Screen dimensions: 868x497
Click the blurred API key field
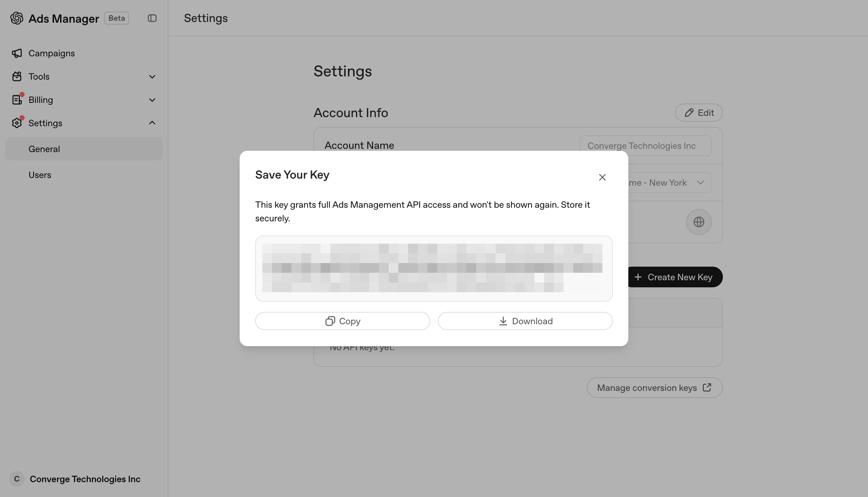coord(433,268)
